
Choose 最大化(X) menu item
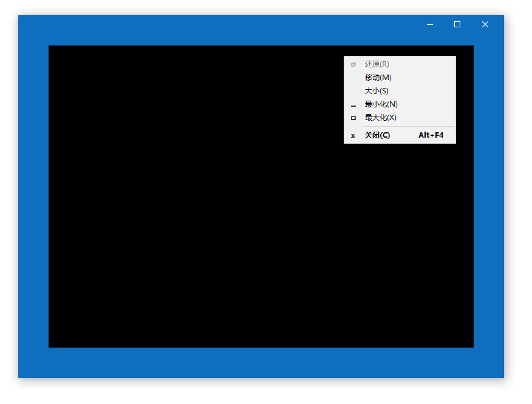click(x=400, y=118)
